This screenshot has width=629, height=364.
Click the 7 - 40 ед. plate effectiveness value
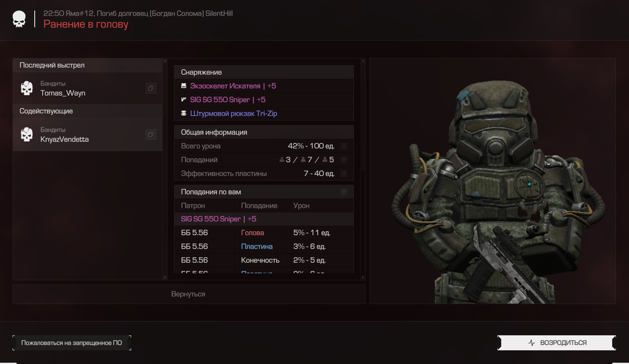tap(319, 173)
